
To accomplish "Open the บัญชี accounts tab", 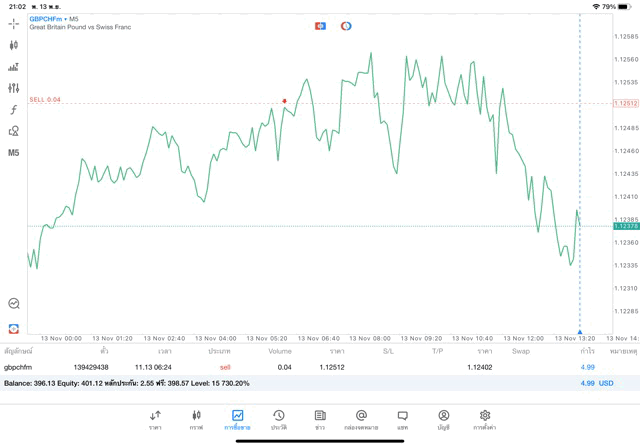I will pos(443,419).
